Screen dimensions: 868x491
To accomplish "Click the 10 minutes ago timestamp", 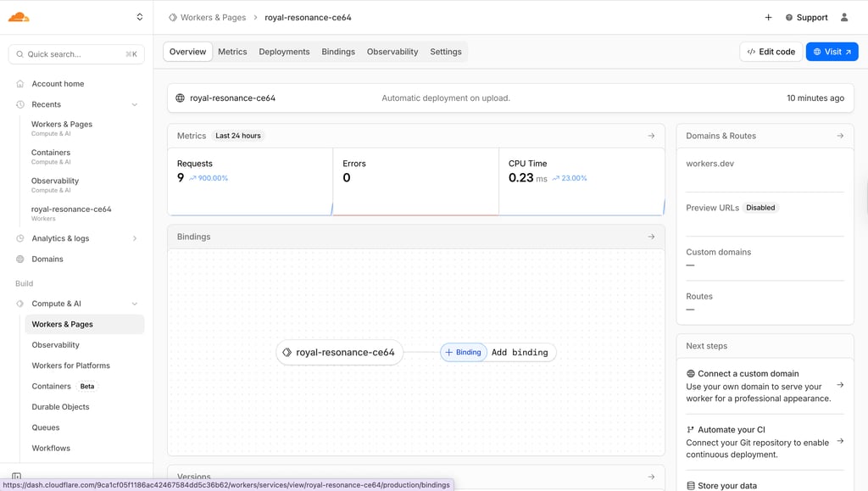I will click(815, 98).
